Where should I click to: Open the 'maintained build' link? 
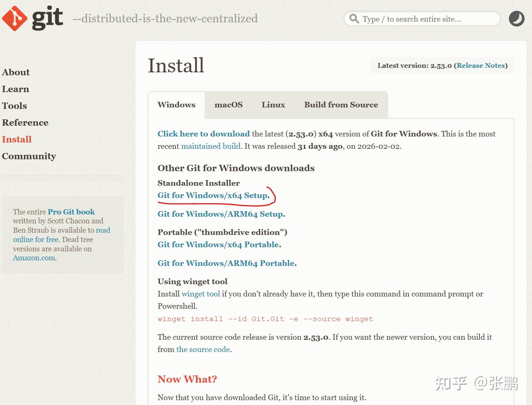(211, 146)
